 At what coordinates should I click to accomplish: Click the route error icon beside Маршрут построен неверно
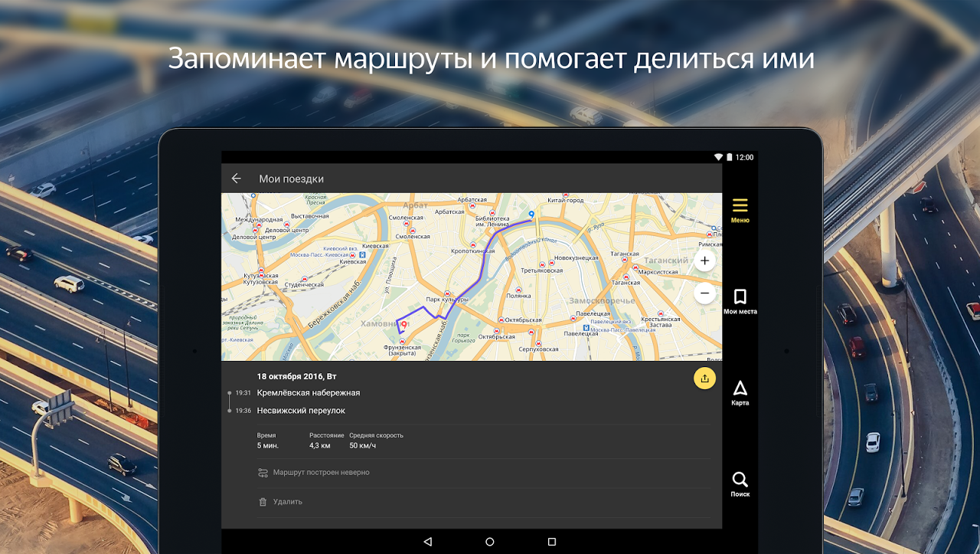tap(263, 473)
